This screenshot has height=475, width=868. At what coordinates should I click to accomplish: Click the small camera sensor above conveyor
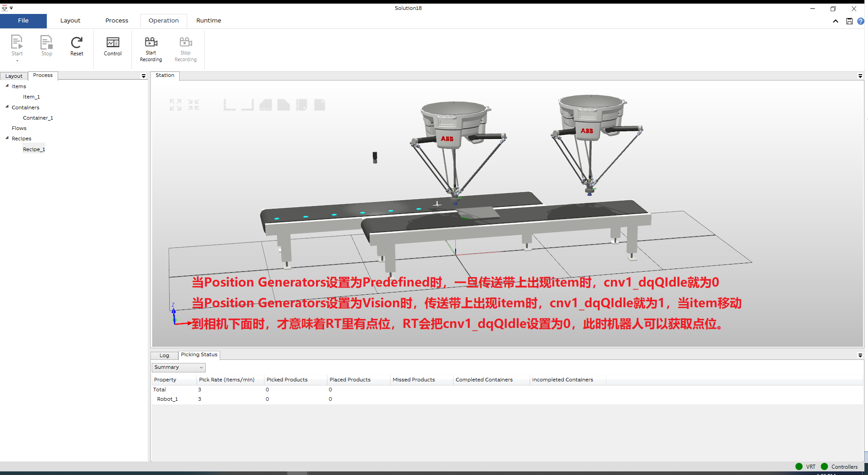(375, 157)
